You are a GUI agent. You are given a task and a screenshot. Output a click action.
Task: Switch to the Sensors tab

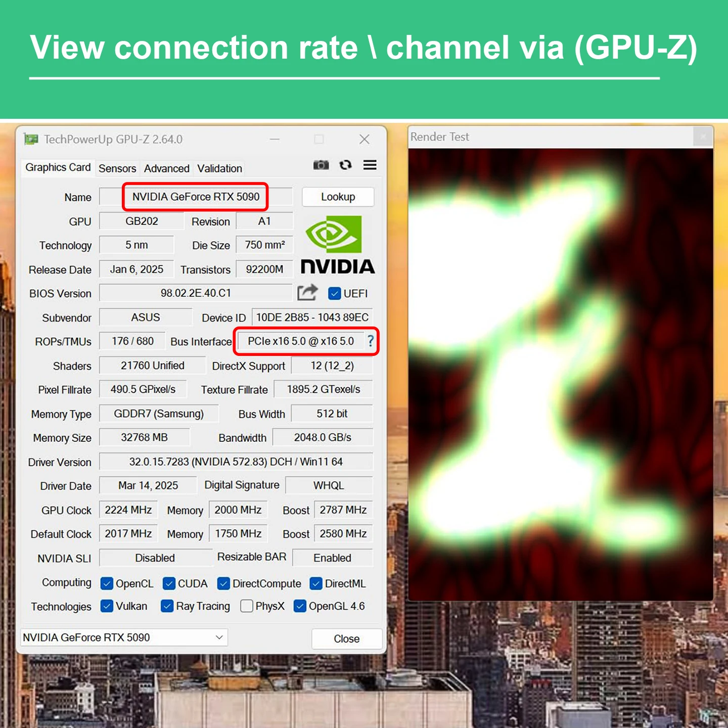(x=117, y=168)
